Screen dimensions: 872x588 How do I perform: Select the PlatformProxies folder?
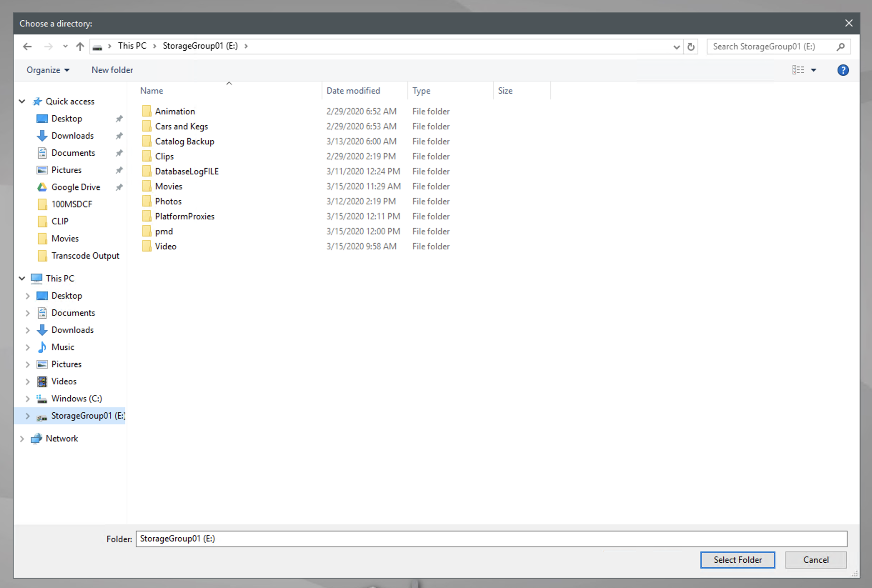pyautogui.click(x=184, y=216)
